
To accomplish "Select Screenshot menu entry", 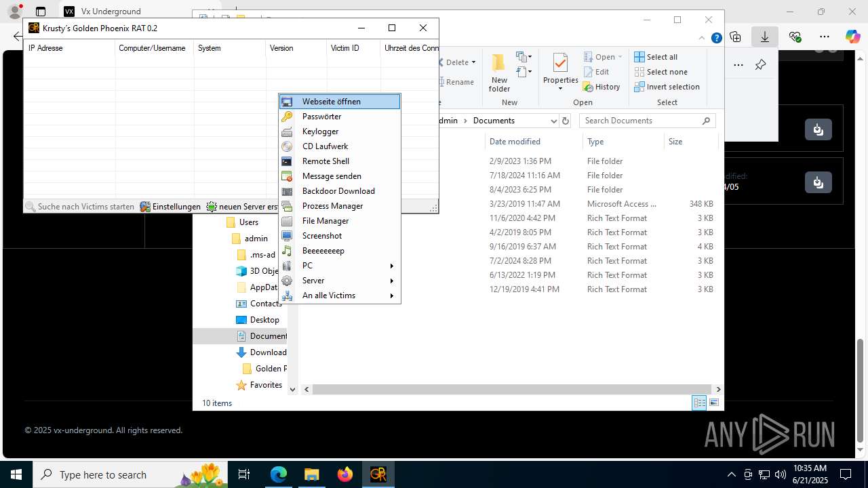I will (340, 236).
